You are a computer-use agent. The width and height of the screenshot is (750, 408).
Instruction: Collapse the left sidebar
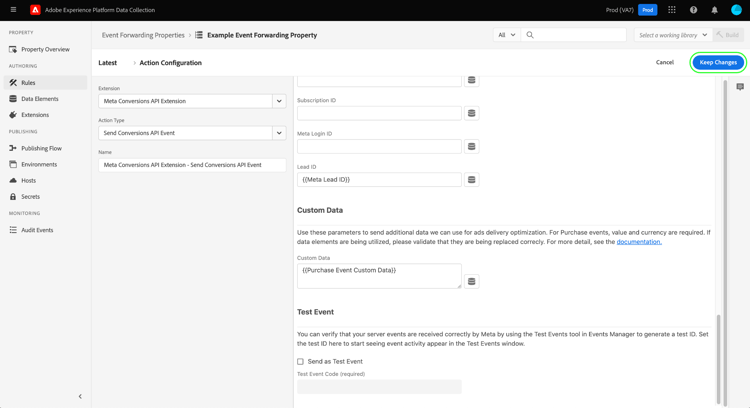point(80,396)
